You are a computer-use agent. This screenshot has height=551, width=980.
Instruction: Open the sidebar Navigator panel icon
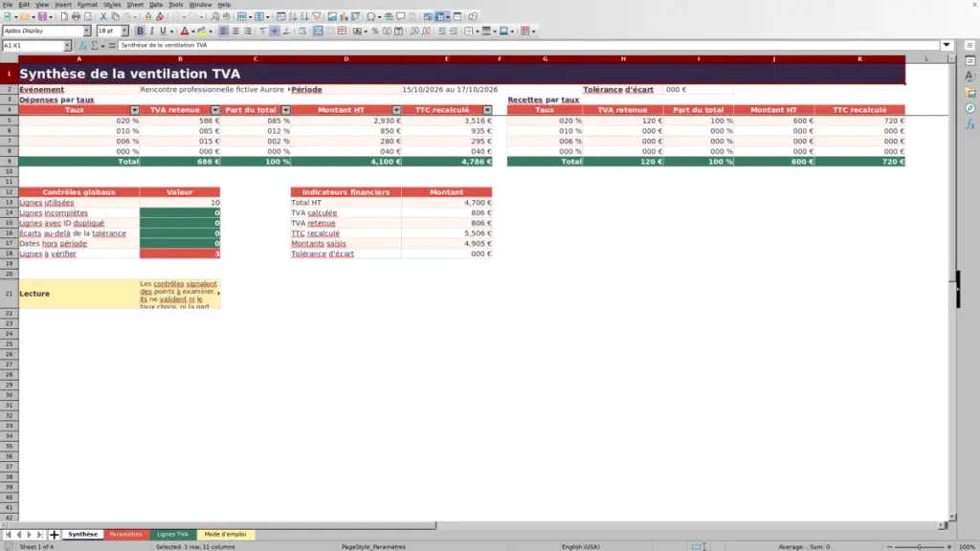tap(970, 109)
